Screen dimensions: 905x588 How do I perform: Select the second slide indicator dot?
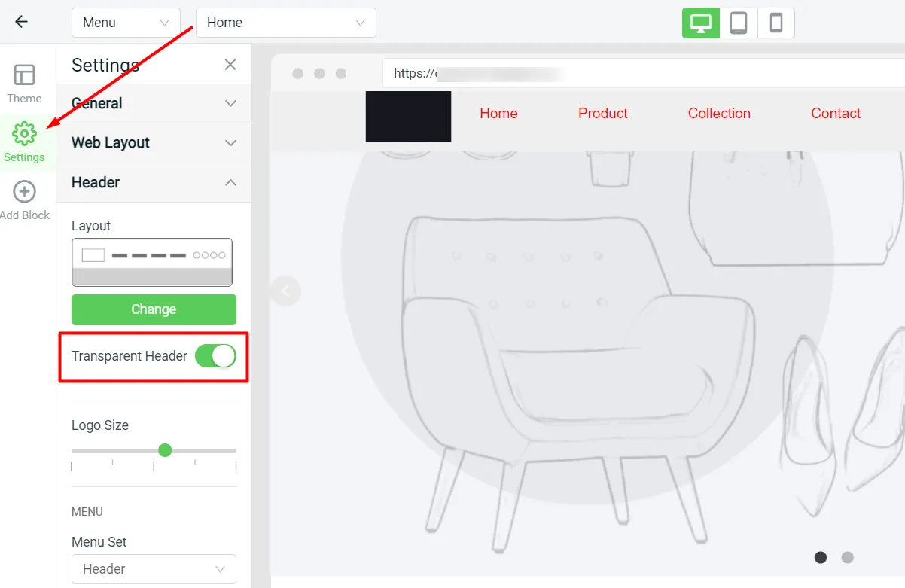[x=847, y=557]
